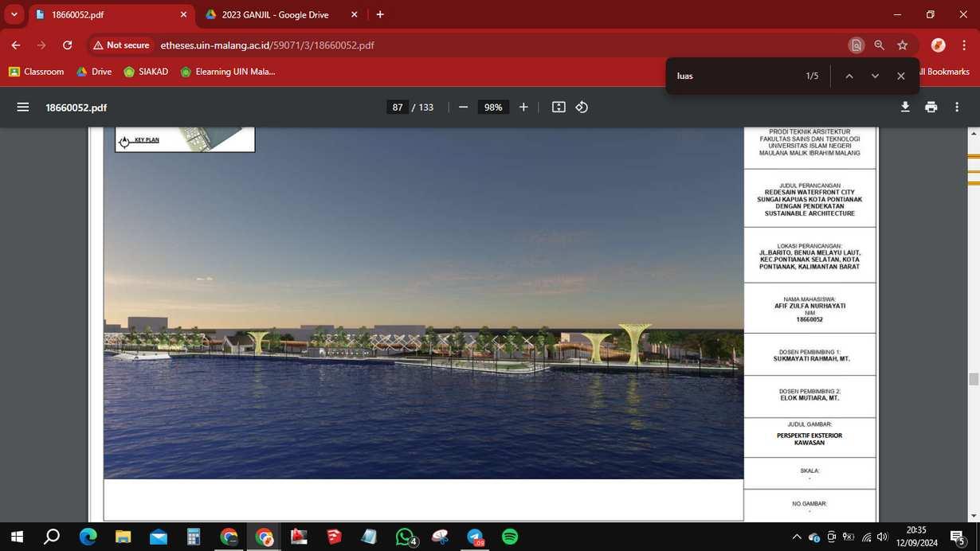980x551 pixels.
Task: Launch Microsoft Edge from the taskbar
Action: 88,537
